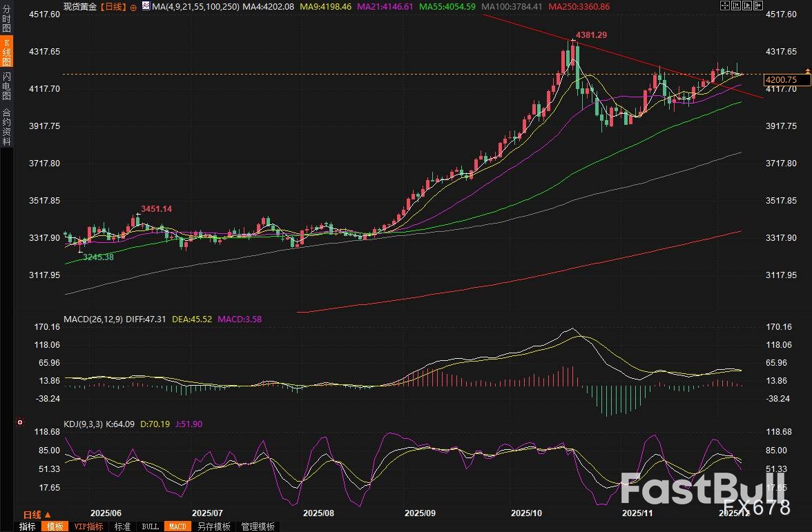The width and height of the screenshot is (812, 532).
Task: Open the 合约资料 side tab
Action: (x=6, y=126)
